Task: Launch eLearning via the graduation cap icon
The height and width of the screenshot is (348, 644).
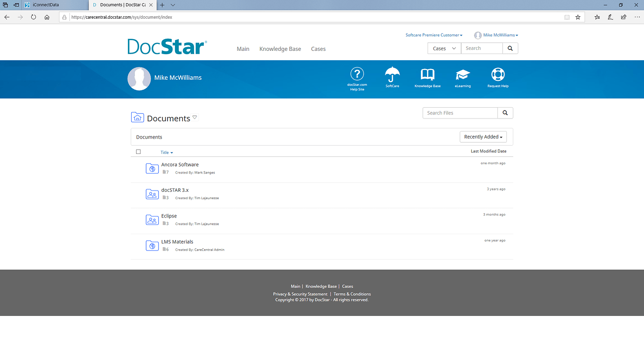Action: click(x=462, y=75)
